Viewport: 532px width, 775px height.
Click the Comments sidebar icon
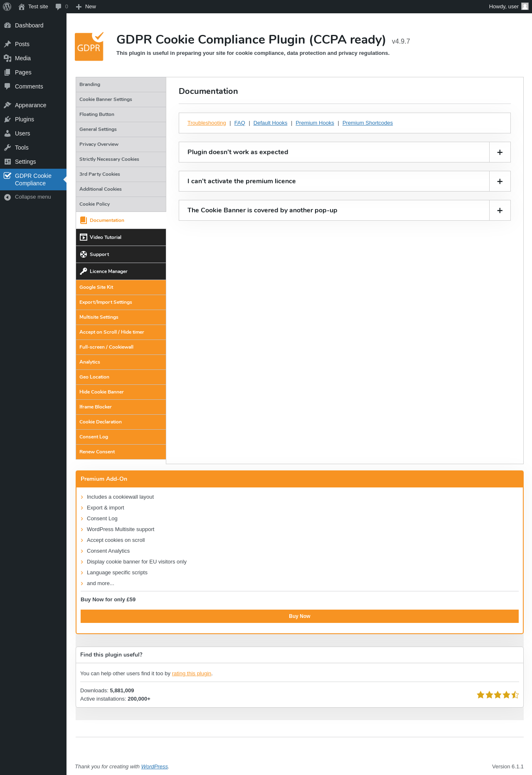point(7,86)
